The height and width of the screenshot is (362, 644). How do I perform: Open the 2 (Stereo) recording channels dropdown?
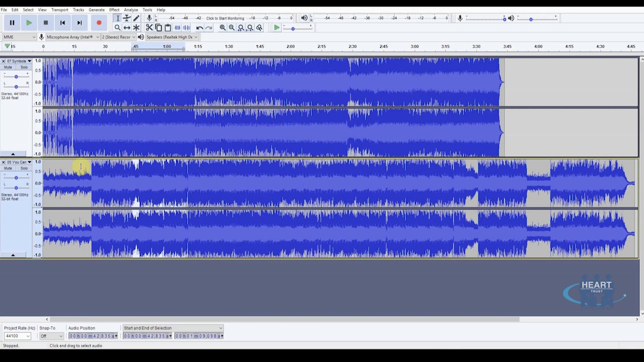click(x=119, y=37)
